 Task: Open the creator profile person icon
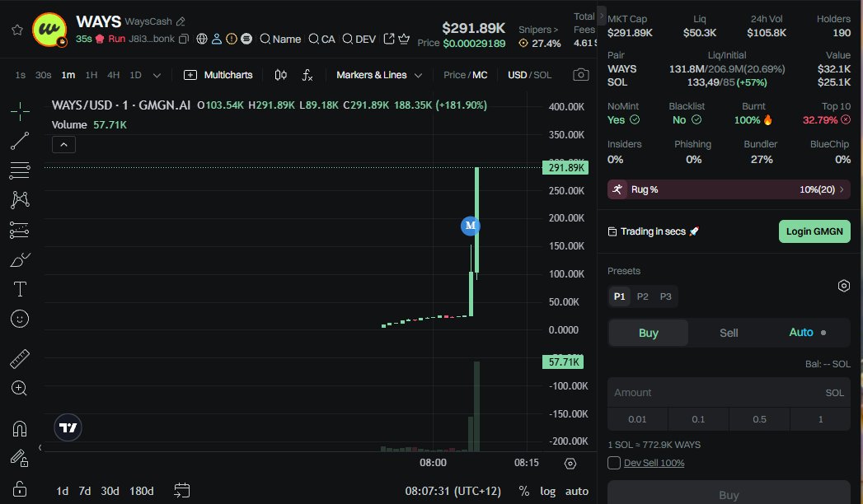coord(217,39)
